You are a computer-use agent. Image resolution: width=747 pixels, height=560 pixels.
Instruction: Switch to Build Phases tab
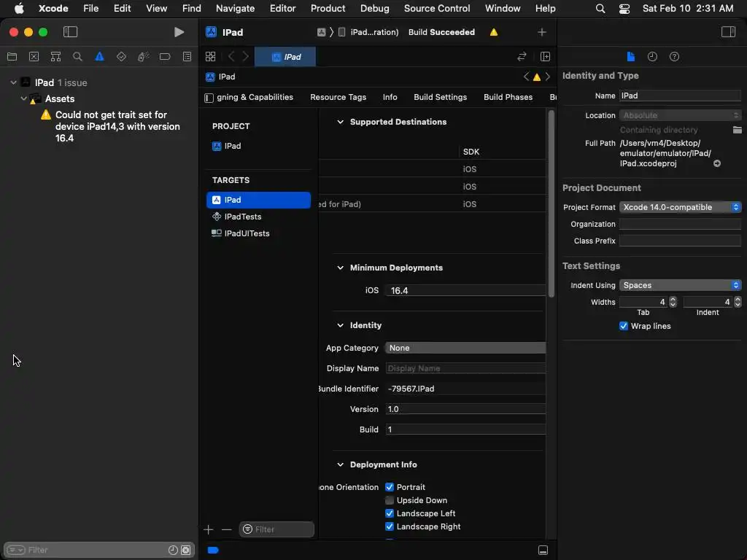508,97
